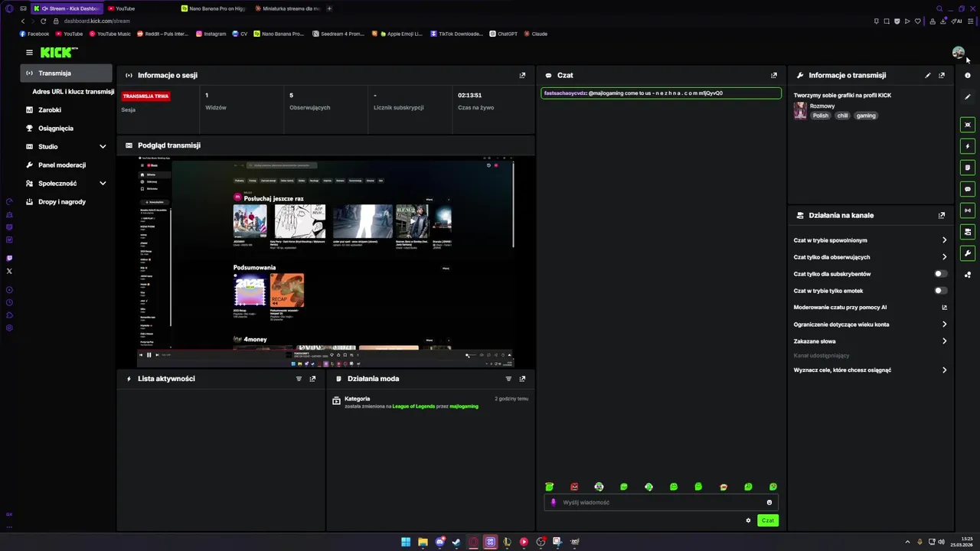Open a new browser tab
980x551 pixels.
329,8
